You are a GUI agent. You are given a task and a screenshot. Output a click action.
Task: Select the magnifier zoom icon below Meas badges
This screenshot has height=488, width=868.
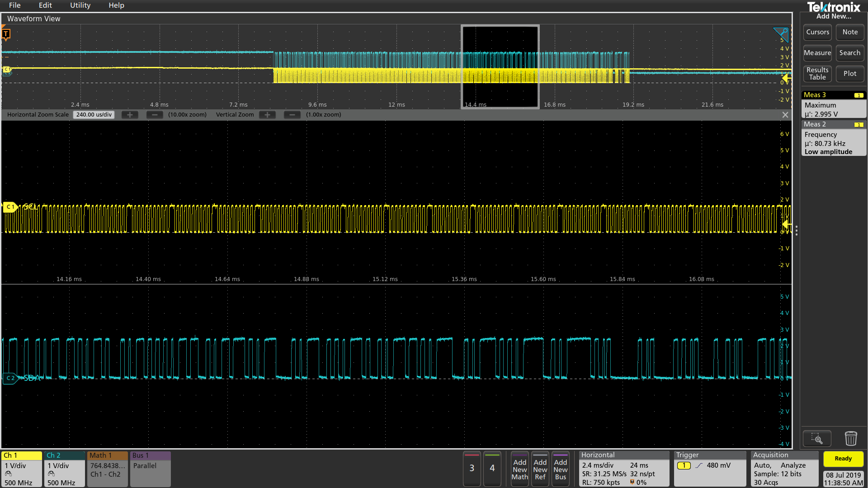[817, 438]
